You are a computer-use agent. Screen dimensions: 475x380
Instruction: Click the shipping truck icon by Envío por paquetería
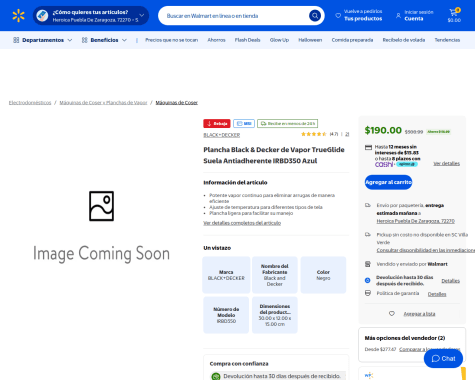(x=368, y=205)
